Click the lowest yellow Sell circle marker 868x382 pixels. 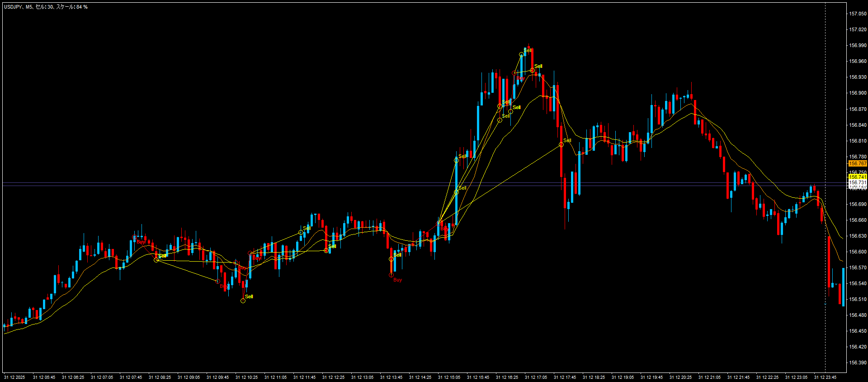(x=243, y=301)
